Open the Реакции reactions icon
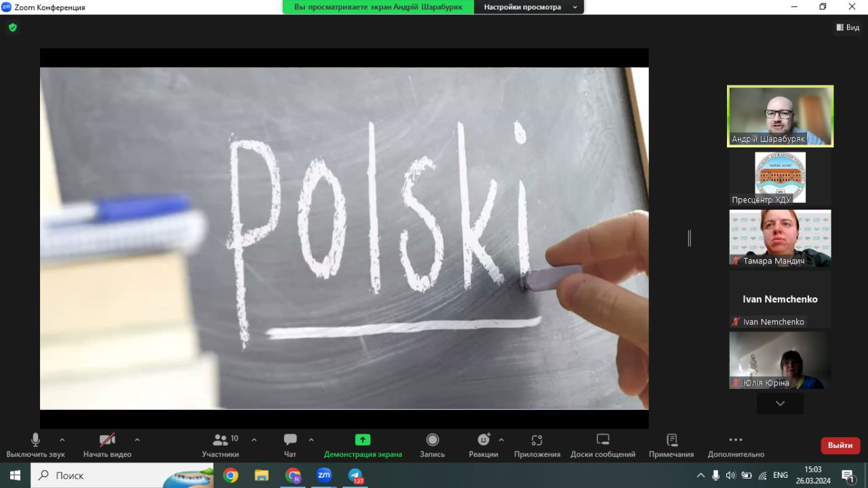 [484, 440]
